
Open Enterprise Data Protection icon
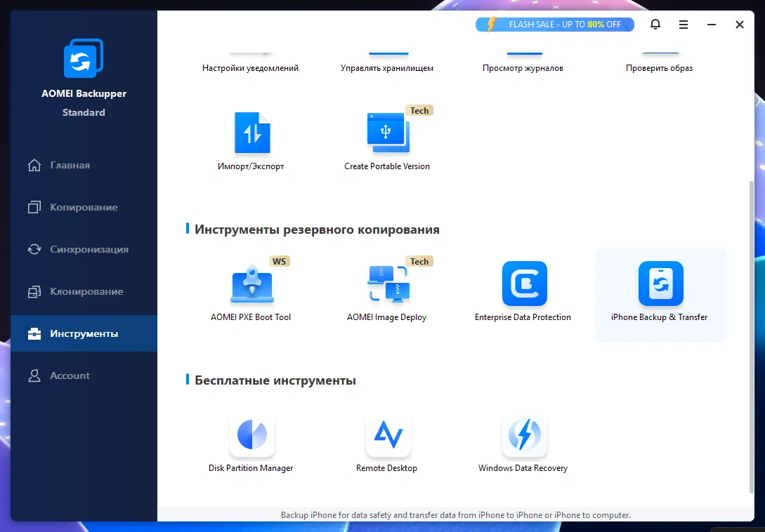tap(525, 284)
